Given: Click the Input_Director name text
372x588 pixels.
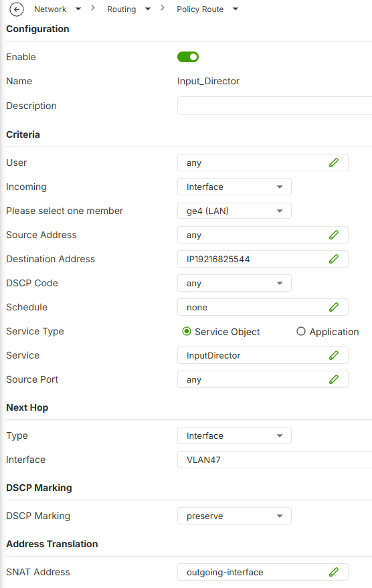Looking at the screenshot, I should [209, 81].
